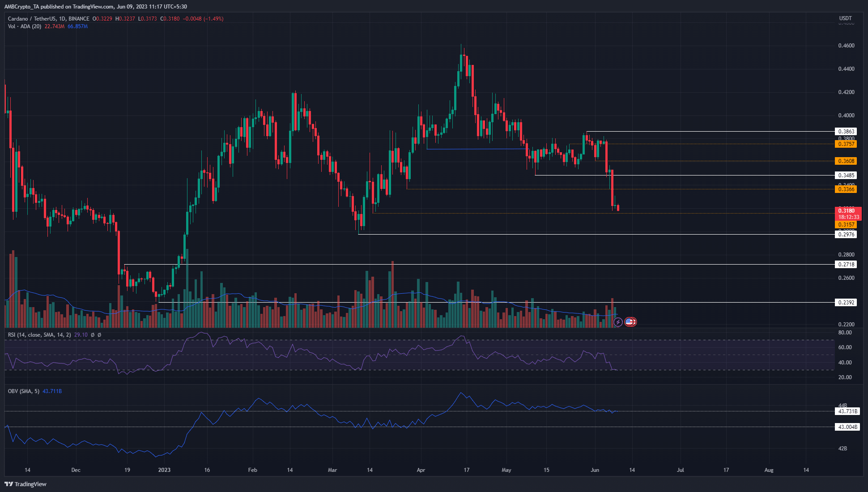This screenshot has height=492, width=868.
Task: Click the orange 0.3366 price label
Action: 846,189
